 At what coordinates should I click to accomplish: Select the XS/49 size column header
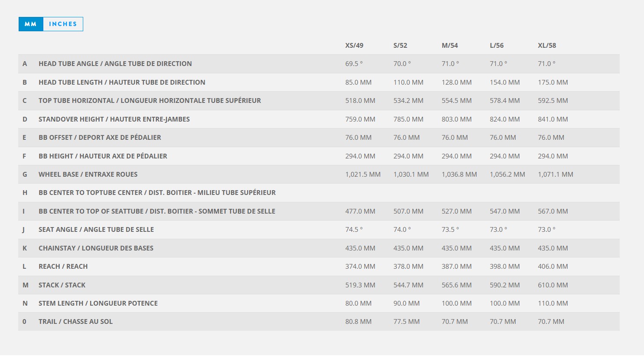pos(354,46)
